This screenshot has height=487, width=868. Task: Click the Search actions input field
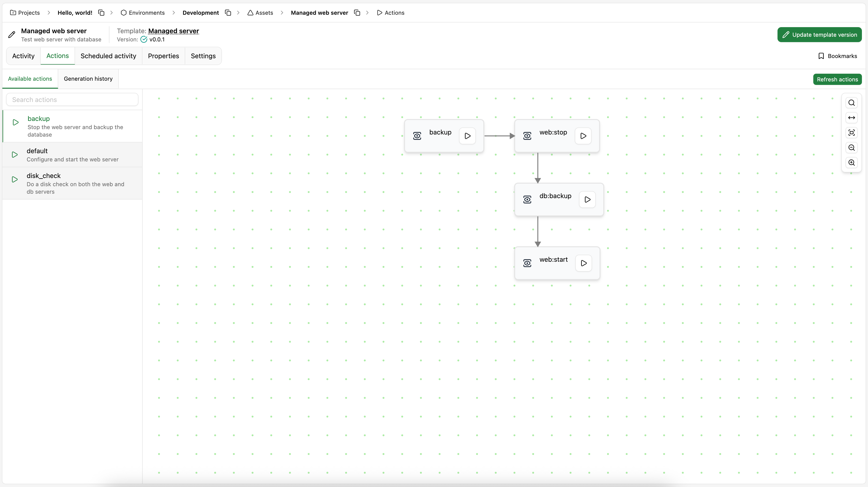tap(72, 99)
